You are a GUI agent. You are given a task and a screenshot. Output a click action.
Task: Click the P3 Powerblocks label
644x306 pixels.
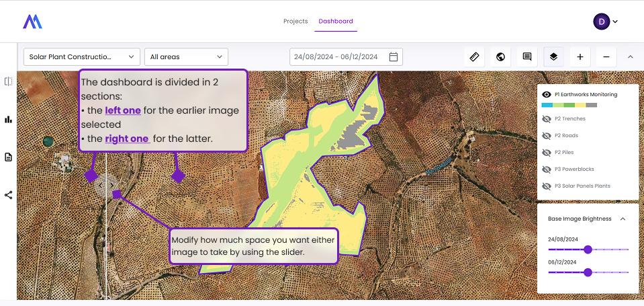(x=574, y=169)
